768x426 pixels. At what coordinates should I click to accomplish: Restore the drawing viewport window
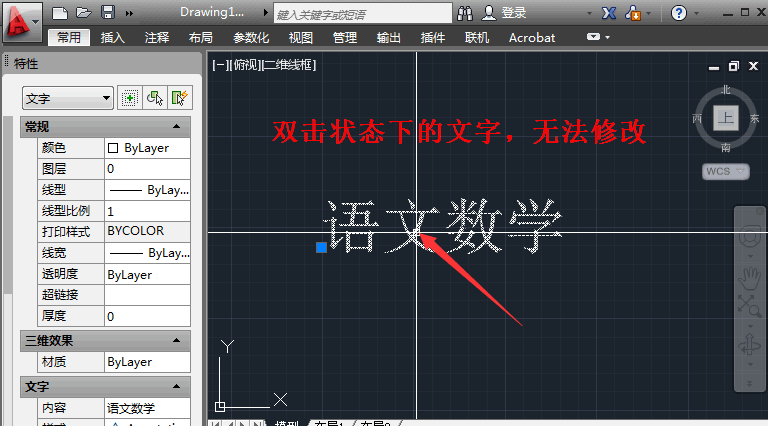[x=733, y=66]
